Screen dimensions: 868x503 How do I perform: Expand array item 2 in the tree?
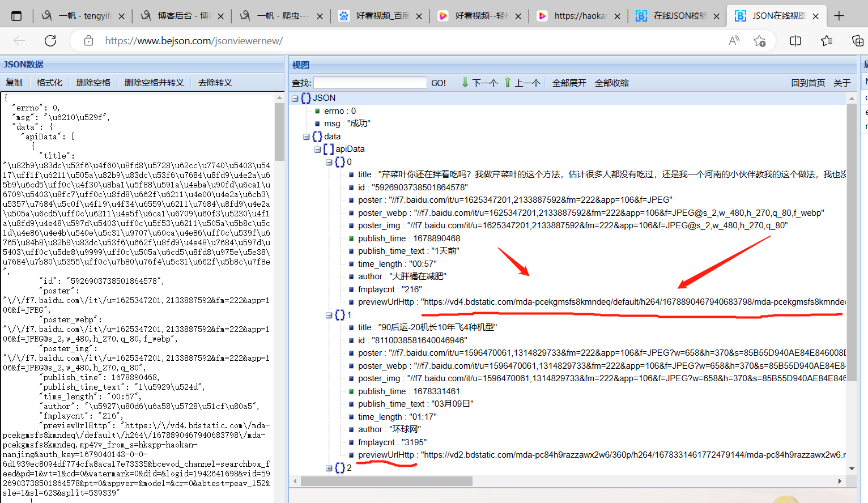329,468
